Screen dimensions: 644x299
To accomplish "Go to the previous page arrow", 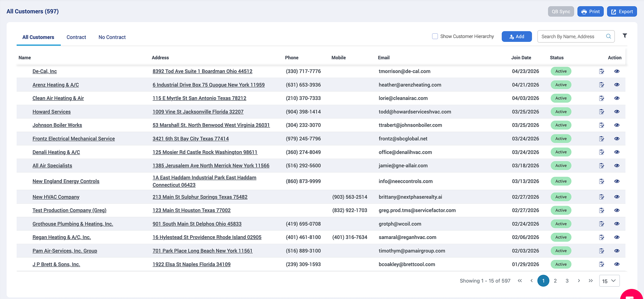I will tap(531, 281).
